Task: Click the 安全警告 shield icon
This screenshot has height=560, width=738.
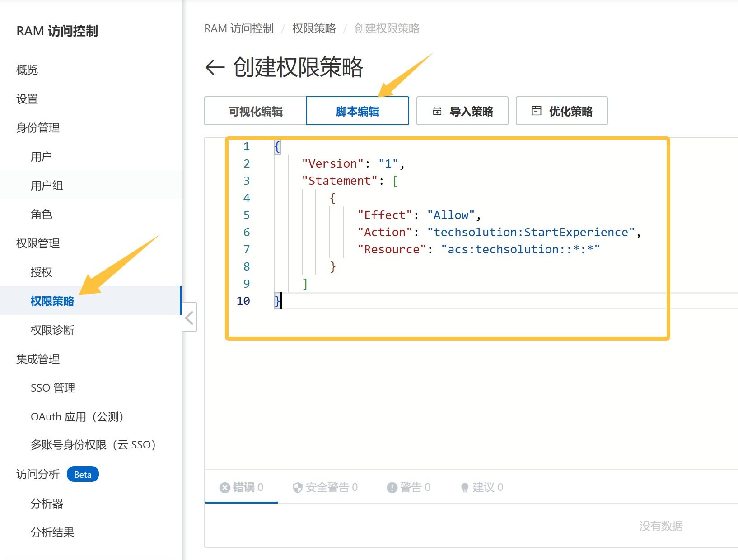Action: pyautogui.click(x=297, y=488)
